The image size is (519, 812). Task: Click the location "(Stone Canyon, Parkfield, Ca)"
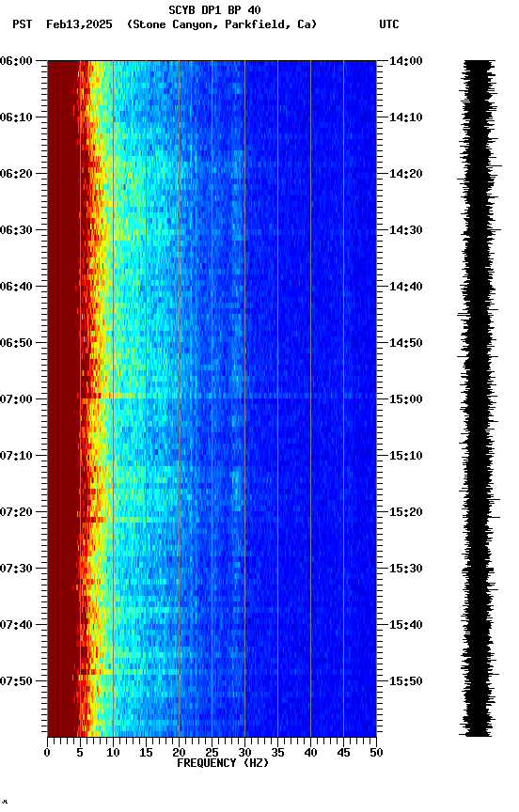(x=222, y=24)
